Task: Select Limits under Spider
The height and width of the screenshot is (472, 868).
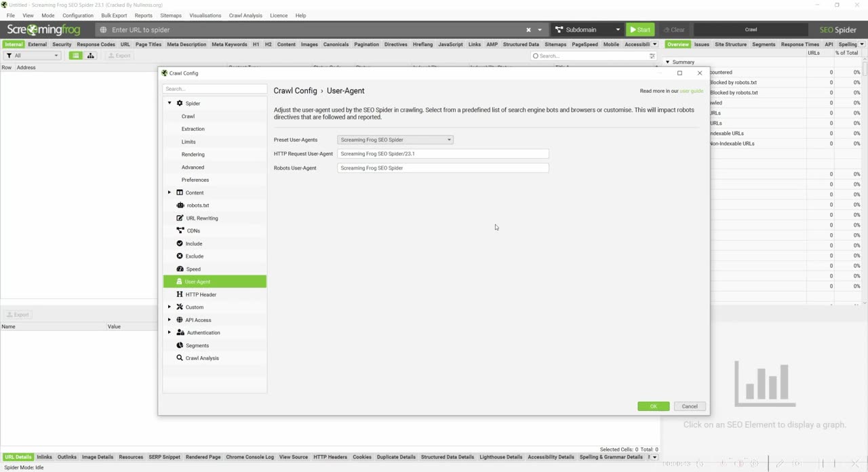Action: (189, 142)
